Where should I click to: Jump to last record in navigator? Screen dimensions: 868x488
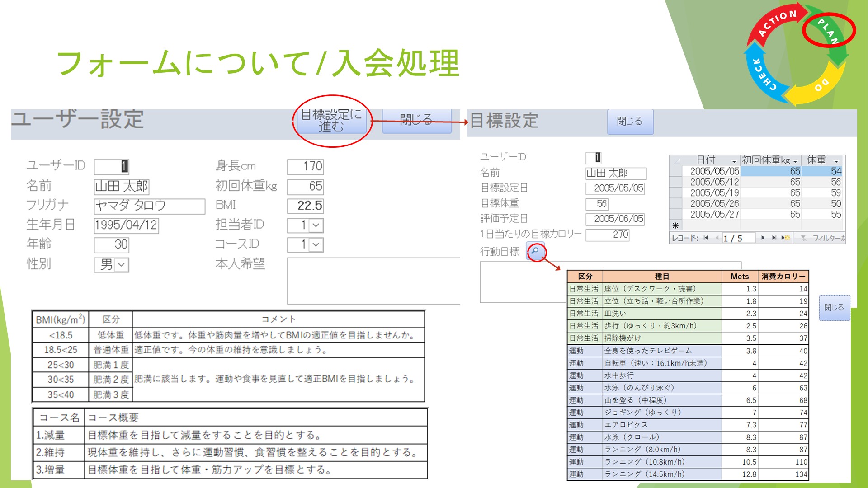(x=774, y=238)
